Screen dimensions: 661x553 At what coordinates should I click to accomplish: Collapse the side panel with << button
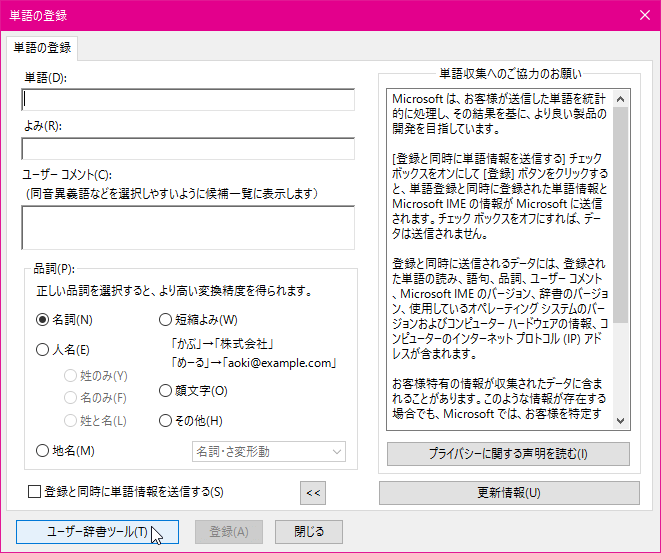click(x=313, y=493)
